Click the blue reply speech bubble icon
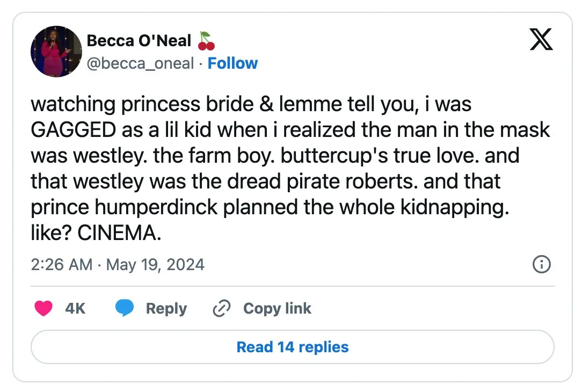 [125, 308]
